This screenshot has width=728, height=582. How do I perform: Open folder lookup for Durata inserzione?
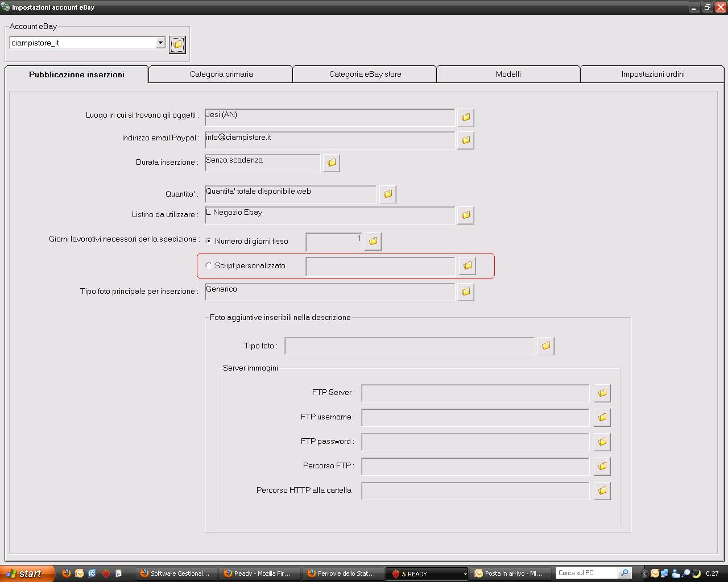[x=332, y=163]
